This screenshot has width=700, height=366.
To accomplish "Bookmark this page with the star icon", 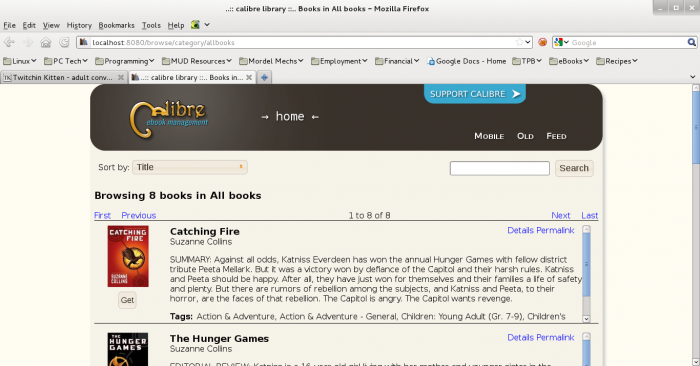I will [x=519, y=42].
